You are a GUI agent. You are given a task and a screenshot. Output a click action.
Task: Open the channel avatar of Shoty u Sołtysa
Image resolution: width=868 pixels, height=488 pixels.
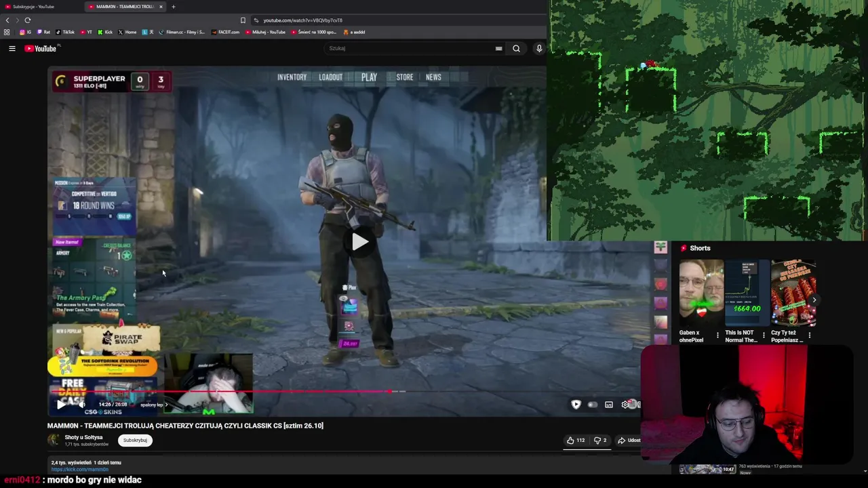click(x=53, y=440)
